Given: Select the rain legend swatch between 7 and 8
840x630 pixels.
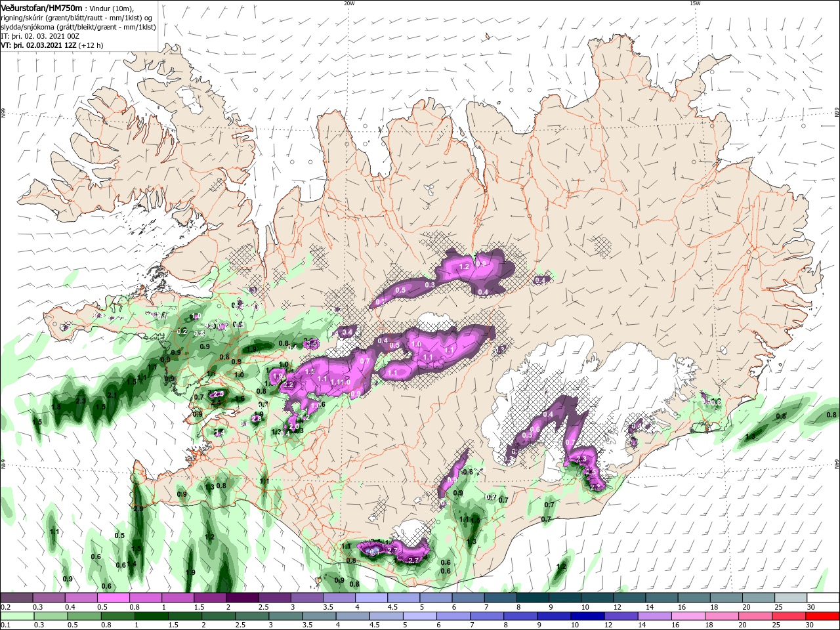Looking at the screenshot, I should coord(487,616).
